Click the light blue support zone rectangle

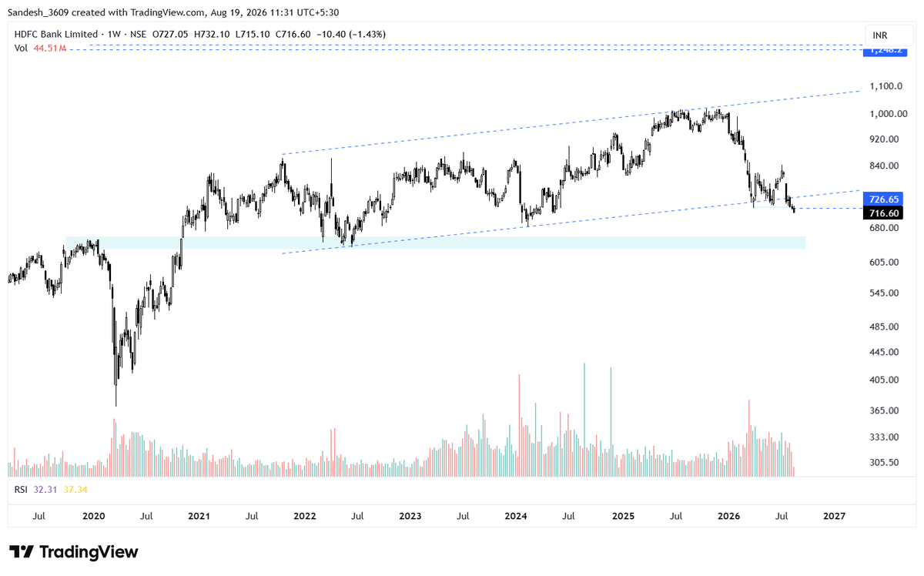click(x=436, y=243)
